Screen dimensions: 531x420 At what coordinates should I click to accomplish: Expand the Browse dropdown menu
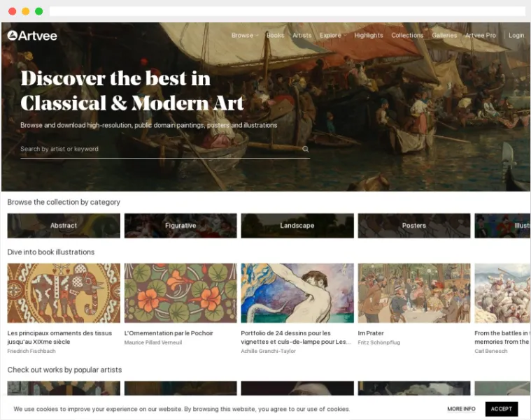tap(245, 35)
